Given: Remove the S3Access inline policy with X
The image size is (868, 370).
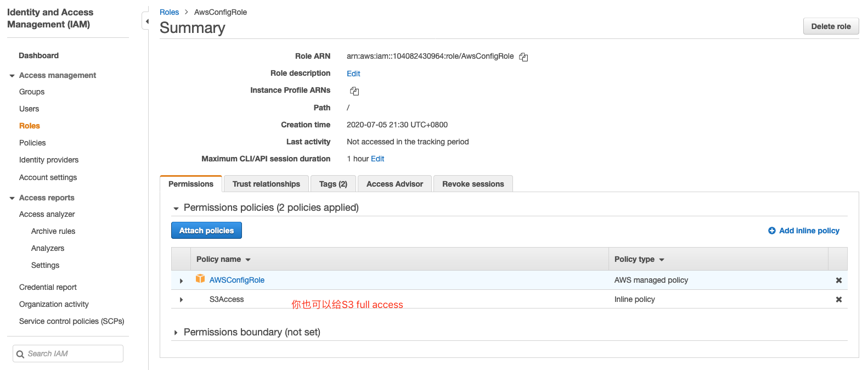Looking at the screenshot, I should [x=838, y=299].
